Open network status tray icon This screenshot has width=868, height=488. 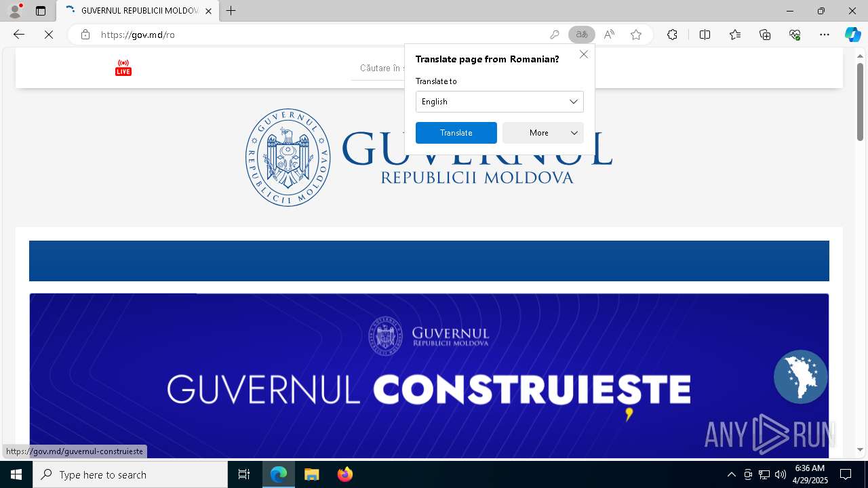764,474
